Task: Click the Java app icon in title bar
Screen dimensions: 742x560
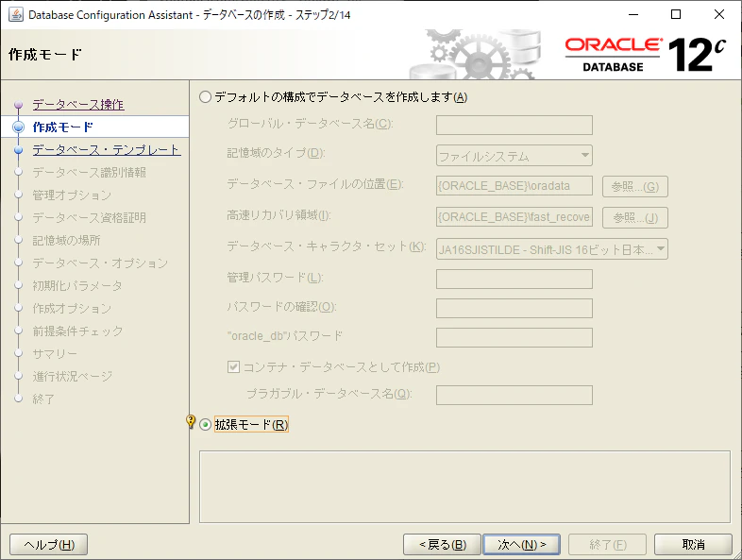Action: click(16, 15)
